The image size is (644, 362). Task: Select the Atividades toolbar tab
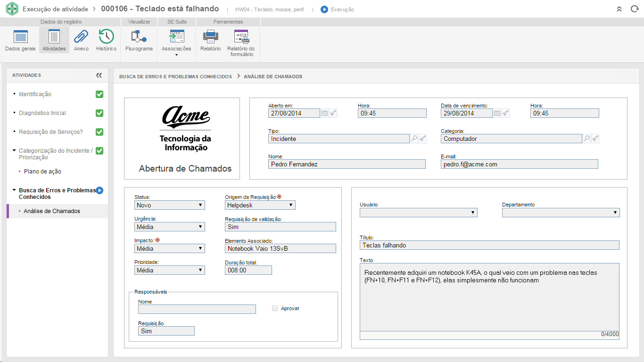tap(54, 40)
